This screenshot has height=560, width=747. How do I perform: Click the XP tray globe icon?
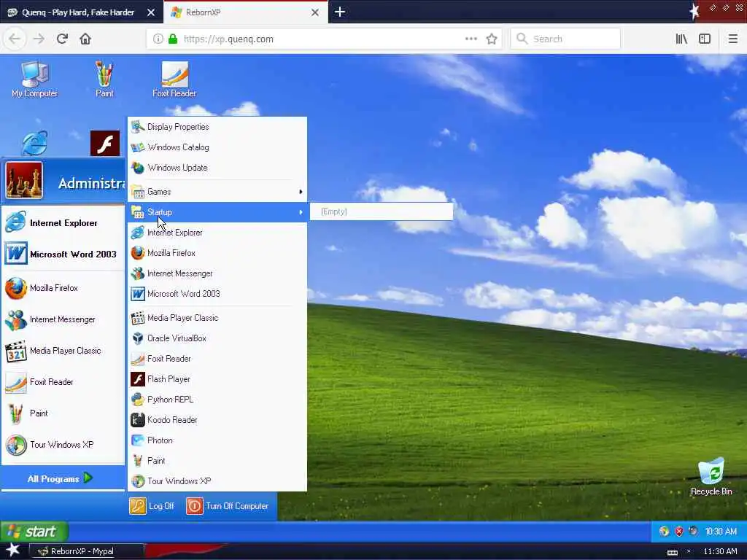click(x=664, y=532)
